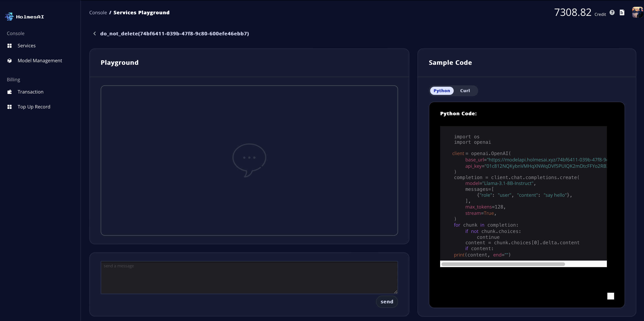Image resolution: width=644 pixels, height=321 pixels.
Task: Open Top Up Record page
Action: (x=34, y=107)
